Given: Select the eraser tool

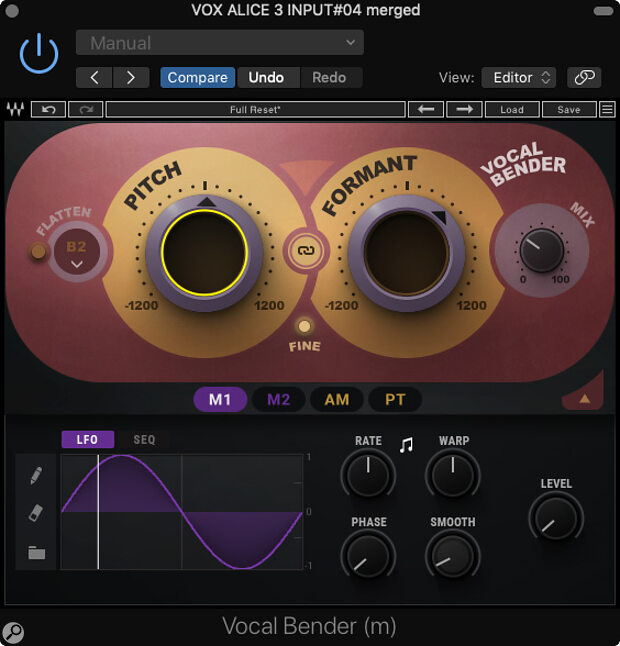Looking at the screenshot, I should pyautogui.click(x=36, y=513).
